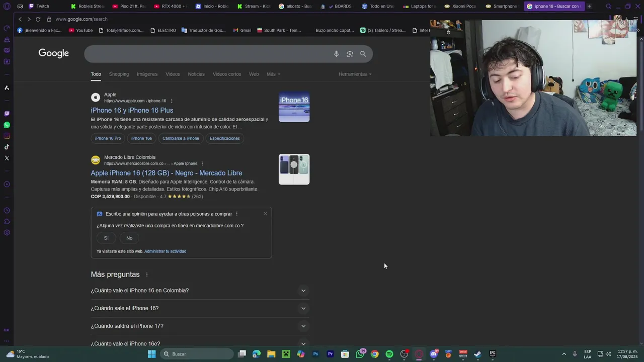Click the browser Back arrow
This screenshot has width=644, height=362.
(x=20, y=19)
